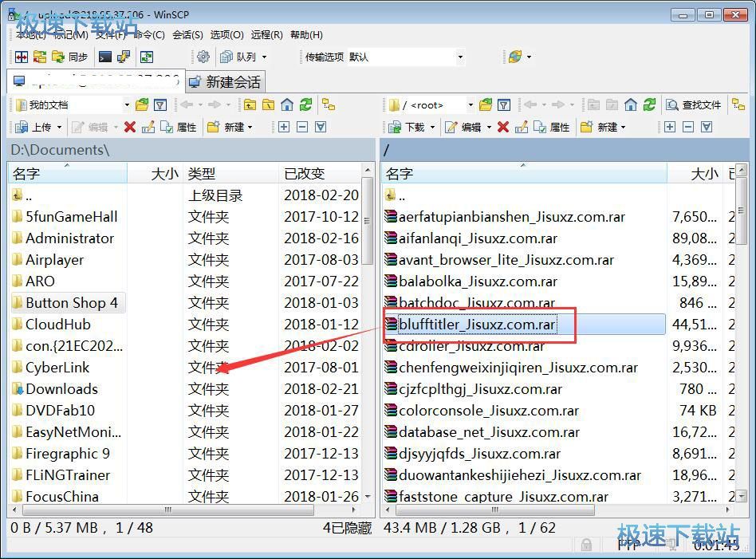Switch to the 新建会话 tab
This screenshot has width=756, height=559.
tap(227, 81)
